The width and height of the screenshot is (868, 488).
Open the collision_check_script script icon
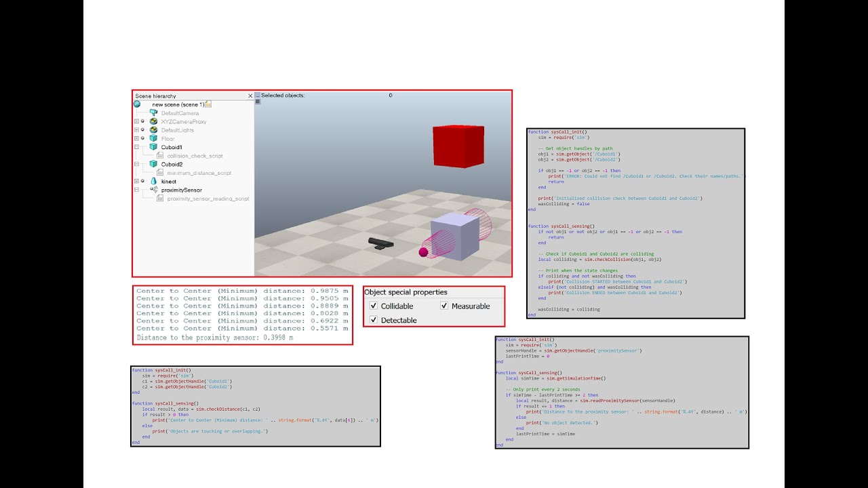tap(160, 156)
